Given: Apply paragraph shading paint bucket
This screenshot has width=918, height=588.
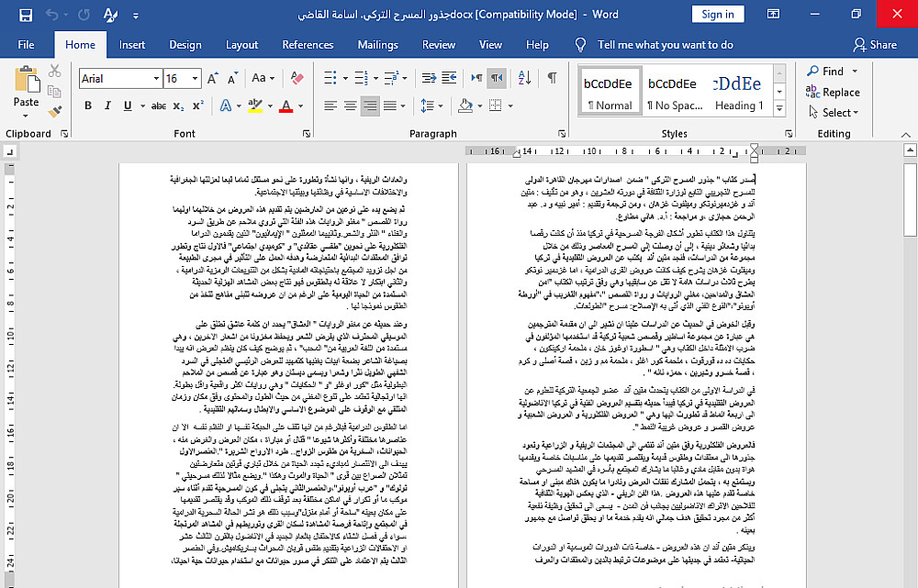Looking at the screenshot, I should (x=465, y=105).
